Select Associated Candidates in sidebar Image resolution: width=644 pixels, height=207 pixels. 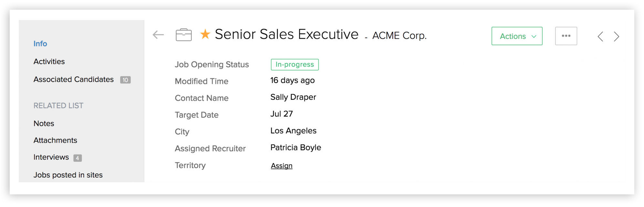point(74,79)
